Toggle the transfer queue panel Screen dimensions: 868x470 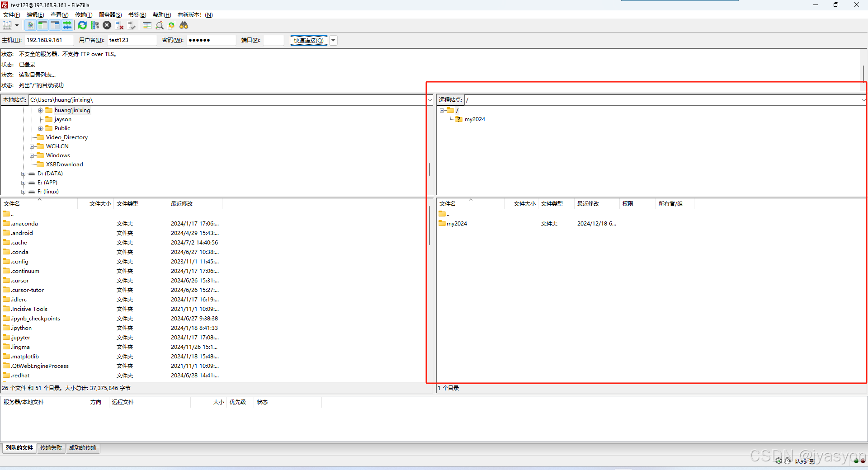[67, 25]
